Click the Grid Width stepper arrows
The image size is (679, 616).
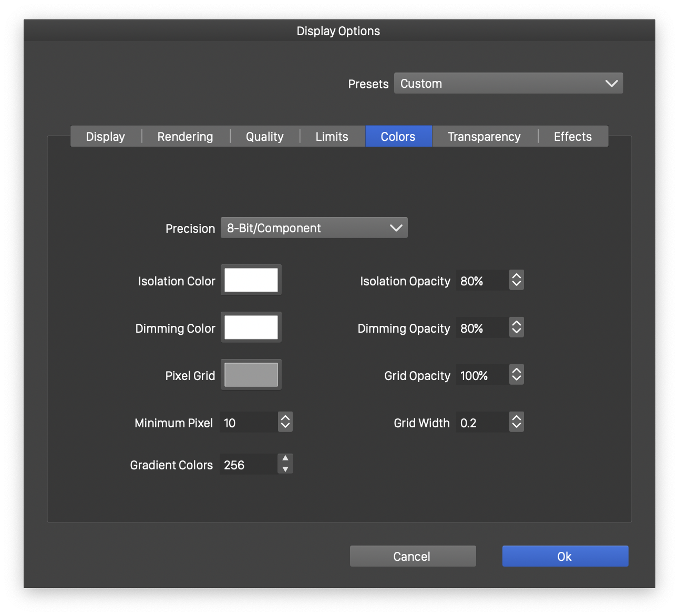pyautogui.click(x=517, y=422)
